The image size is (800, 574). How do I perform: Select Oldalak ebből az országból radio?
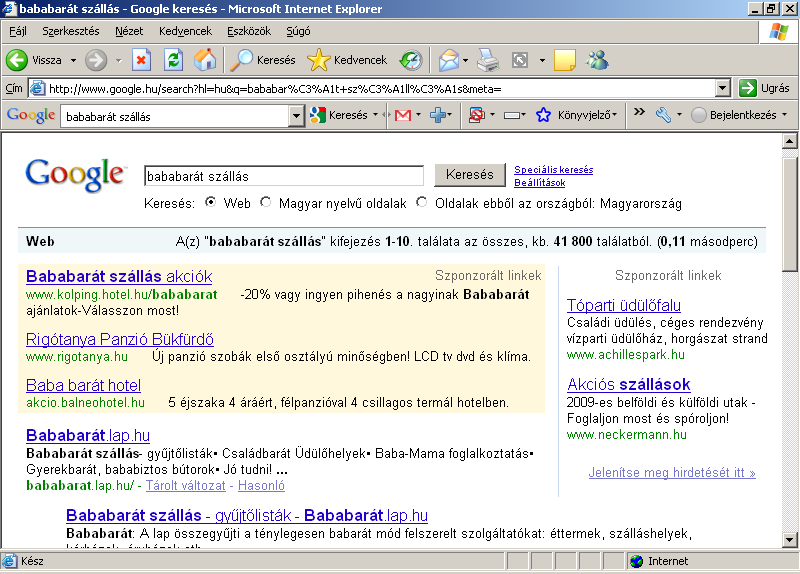421,202
